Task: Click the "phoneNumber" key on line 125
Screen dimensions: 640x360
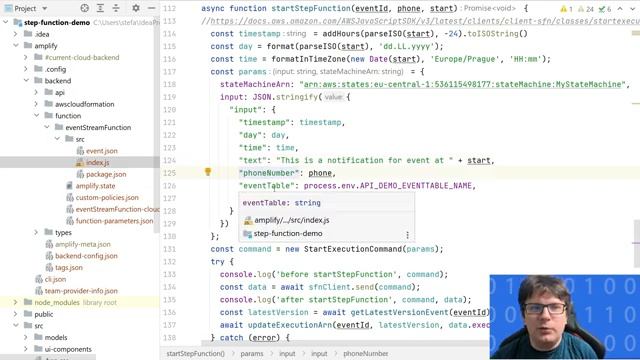Action: pyautogui.click(x=269, y=173)
